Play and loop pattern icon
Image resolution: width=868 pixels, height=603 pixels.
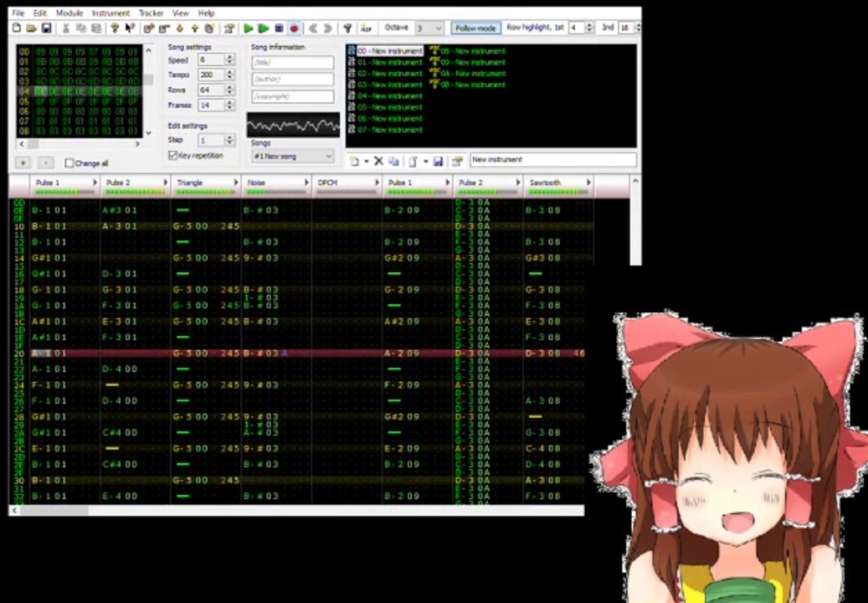(x=264, y=28)
